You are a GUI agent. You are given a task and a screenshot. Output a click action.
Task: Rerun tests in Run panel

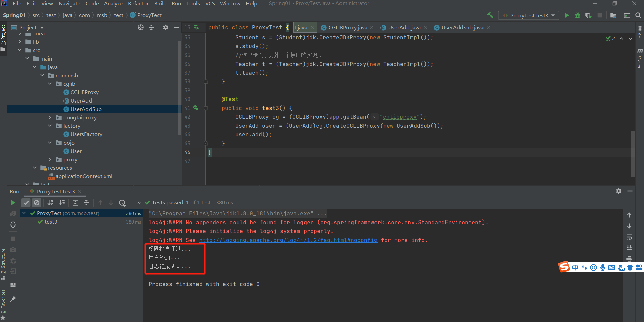pos(13,203)
